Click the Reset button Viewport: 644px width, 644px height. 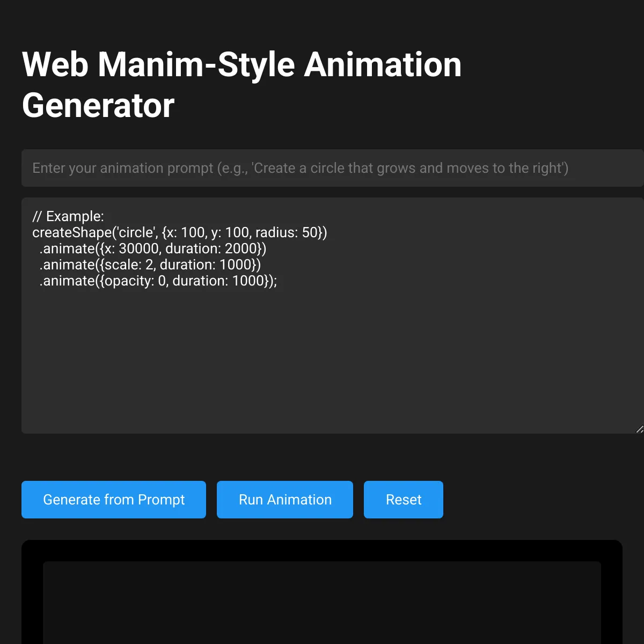pos(404,500)
